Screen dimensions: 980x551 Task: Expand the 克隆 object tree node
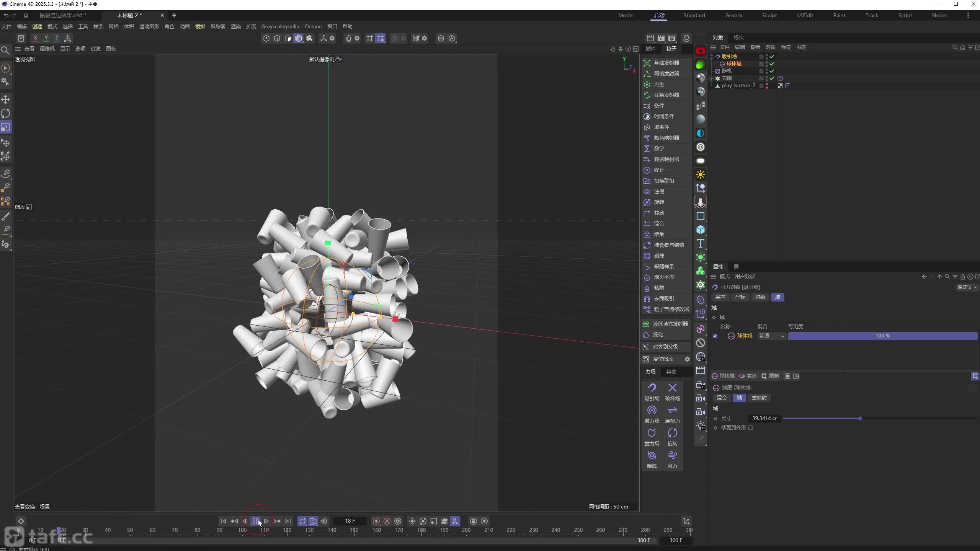[x=712, y=78]
